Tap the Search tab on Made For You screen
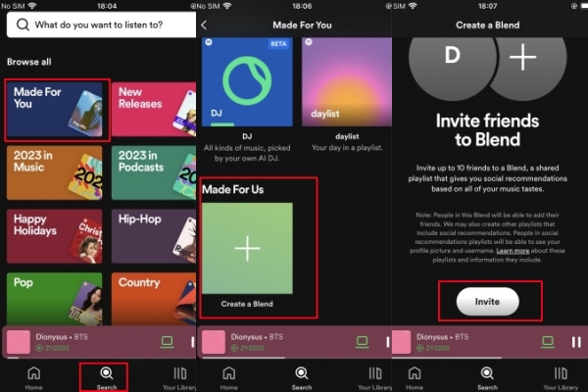Viewport: 588px width, 392px height. [x=302, y=378]
